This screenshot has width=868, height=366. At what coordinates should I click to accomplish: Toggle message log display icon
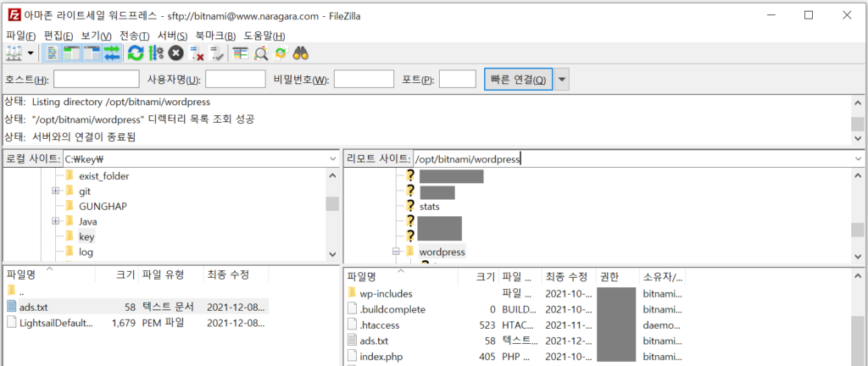53,53
